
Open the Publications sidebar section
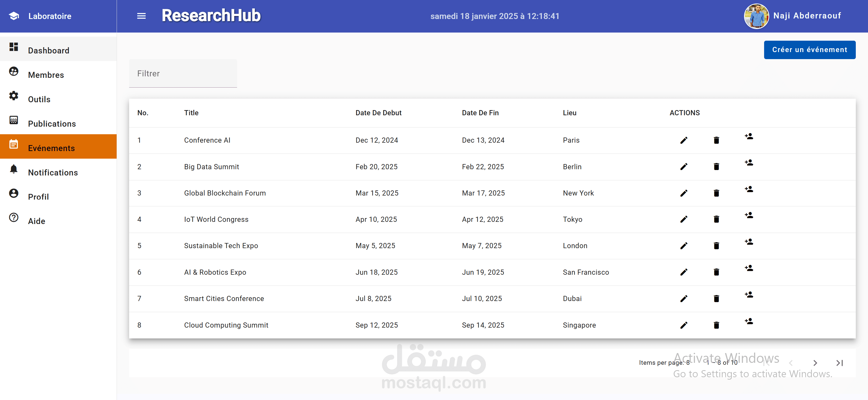click(x=52, y=124)
